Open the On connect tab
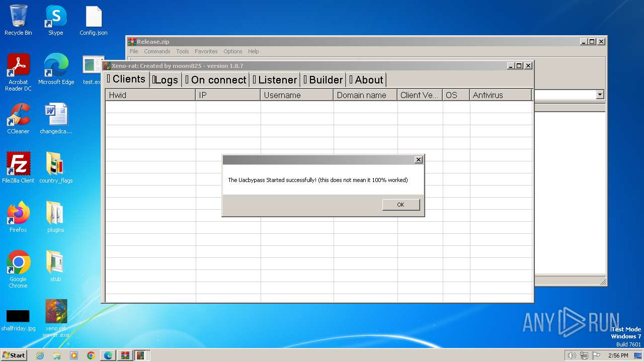The width and height of the screenshot is (644, 362). (x=215, y=80)
